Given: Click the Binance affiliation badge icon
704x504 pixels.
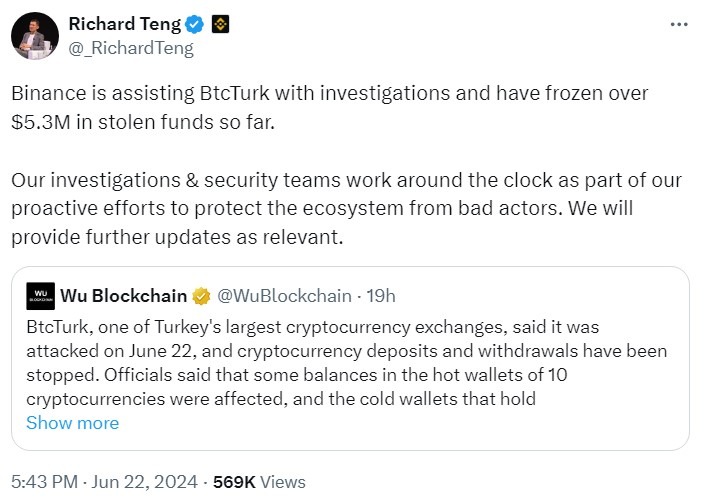Looking at the screenshot, I should [220, 25].
